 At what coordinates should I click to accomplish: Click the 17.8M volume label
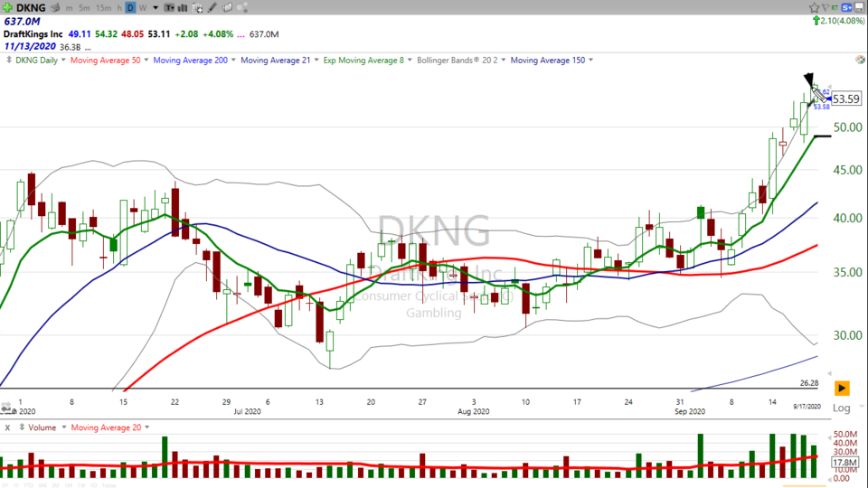click(x=844, y=462)
